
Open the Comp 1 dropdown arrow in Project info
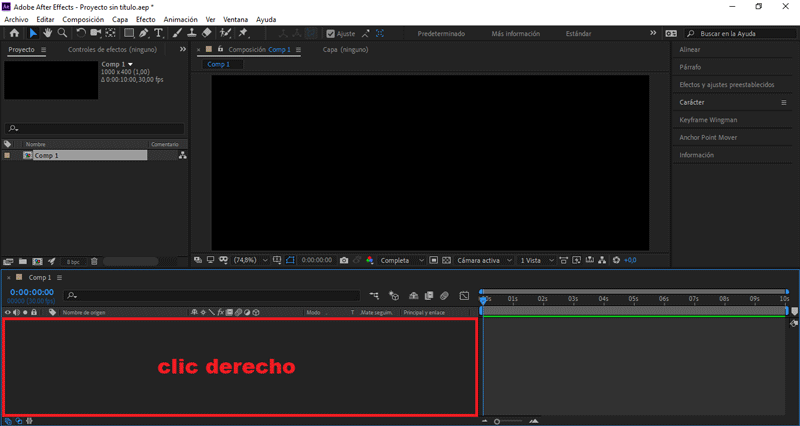pyautogui.click(x=131, y=64)
